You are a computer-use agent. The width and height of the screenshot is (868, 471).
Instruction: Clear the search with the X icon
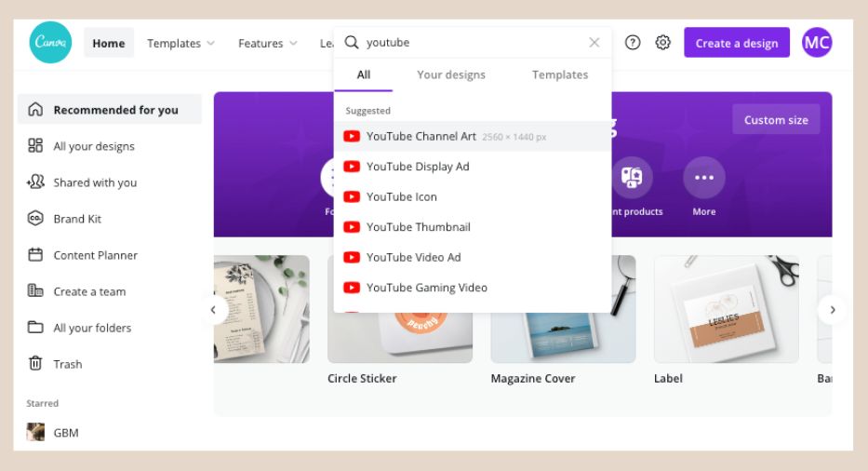(x=594, y=42)
